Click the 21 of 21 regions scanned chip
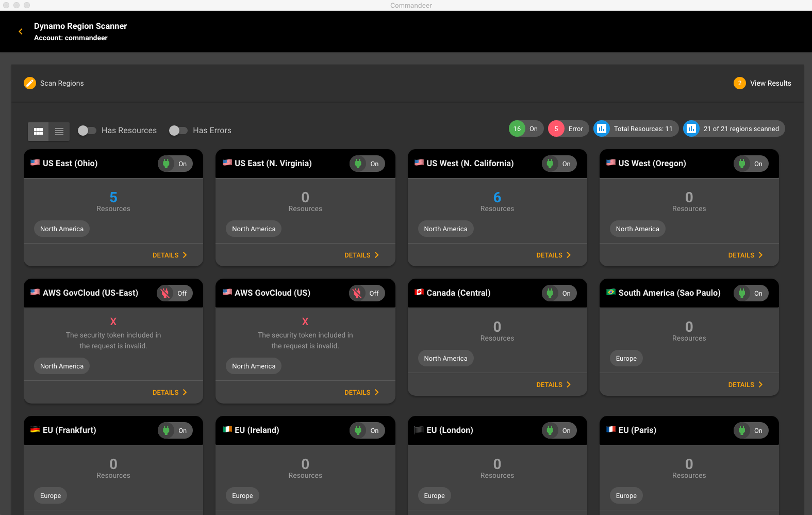 [x=734, y=129]
